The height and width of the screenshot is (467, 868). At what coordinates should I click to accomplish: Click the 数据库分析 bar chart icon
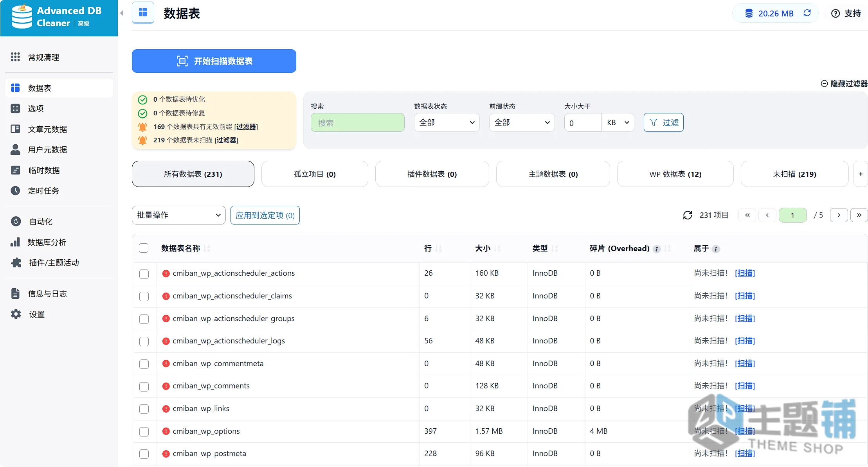pyautogui.click(x=15, y=242)
